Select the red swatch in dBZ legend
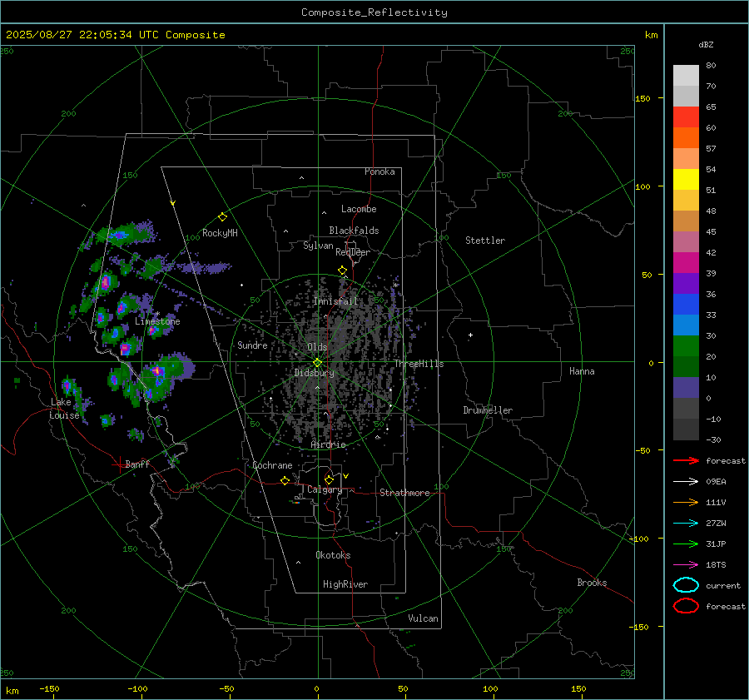The height and width of the screenshot is (700, 749). (686, 117)
